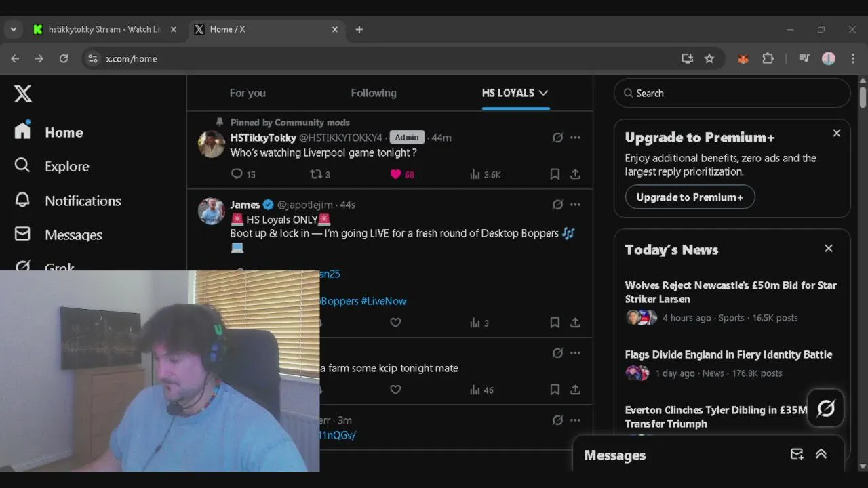Compose new message in Messages drawer
Viewport: 868px width, 488px height.
pos(797,455)
